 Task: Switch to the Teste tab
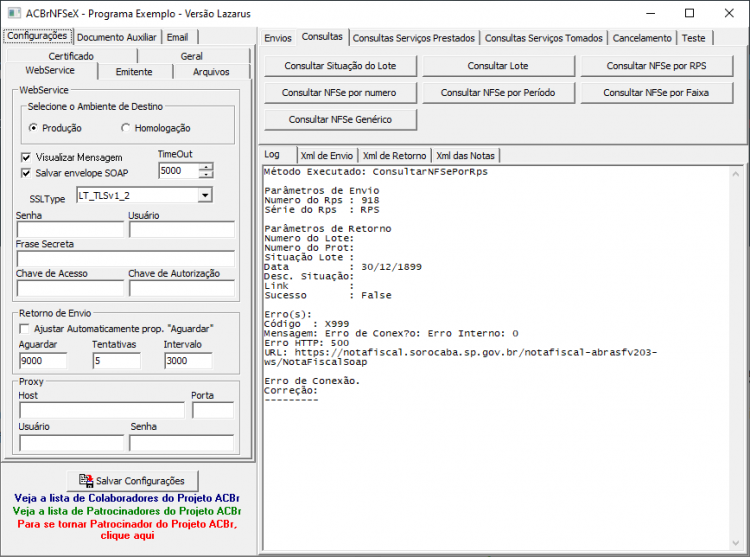tap(694, 38)
